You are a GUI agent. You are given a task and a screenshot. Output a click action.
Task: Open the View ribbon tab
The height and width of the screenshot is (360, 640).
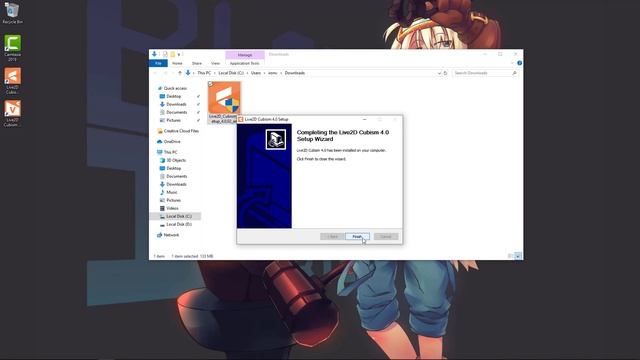215,63
